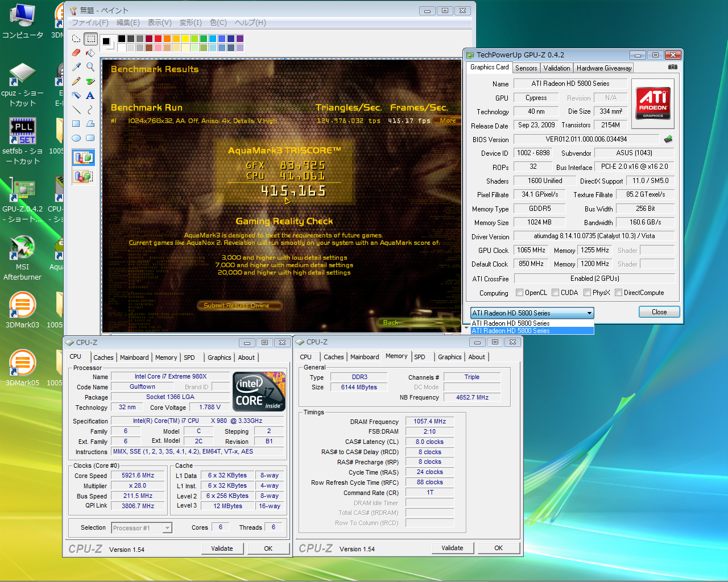The image size is (728, 582).
Task: Select the Polygon shape tool
Action: click(90, 124)
